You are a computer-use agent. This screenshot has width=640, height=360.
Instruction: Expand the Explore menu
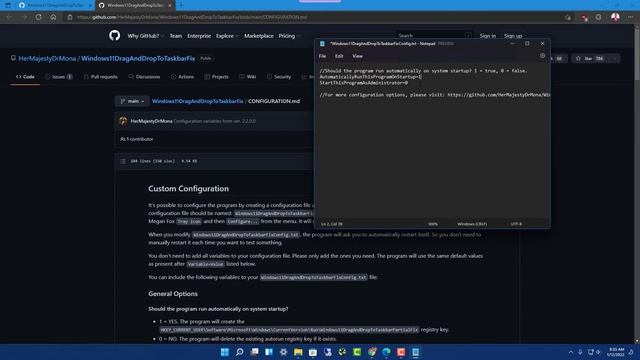227,36
